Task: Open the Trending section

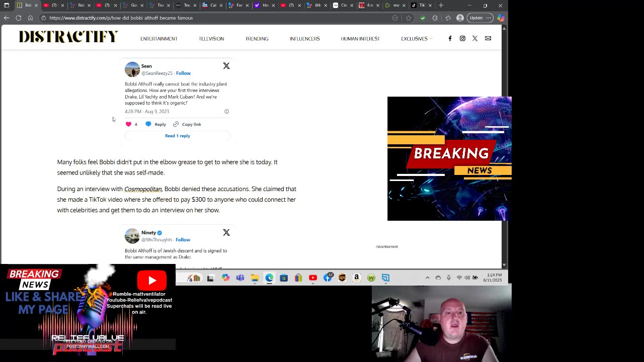Action: coord(257,39)
